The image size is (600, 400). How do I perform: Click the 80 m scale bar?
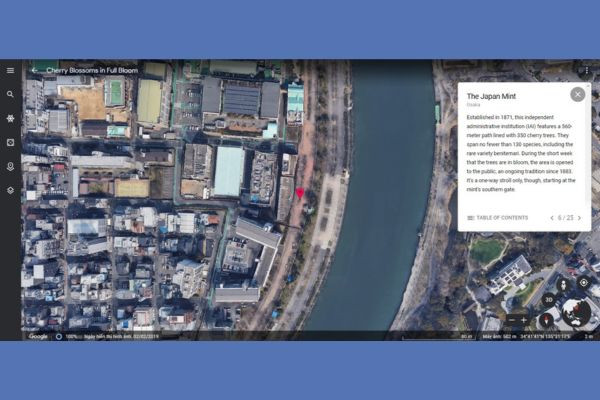(x=438, y=337)
